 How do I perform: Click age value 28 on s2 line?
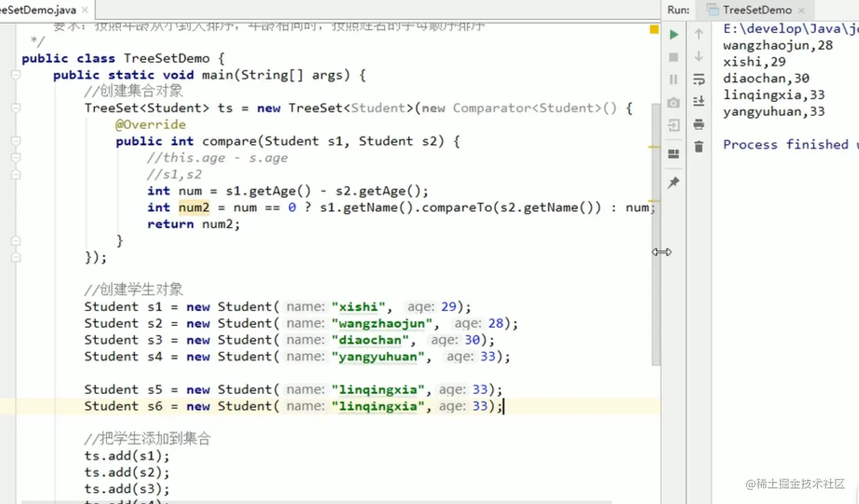[x=496, y=324]
